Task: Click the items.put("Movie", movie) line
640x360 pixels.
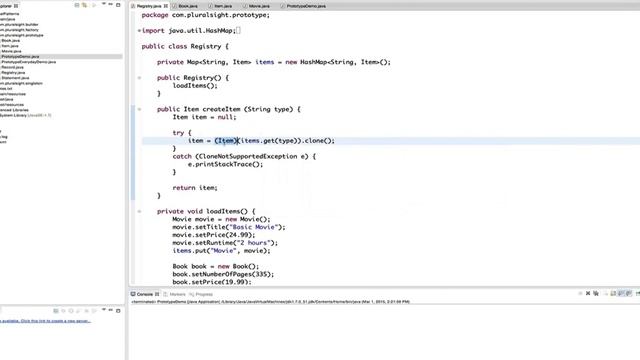Action: (221, 251)
